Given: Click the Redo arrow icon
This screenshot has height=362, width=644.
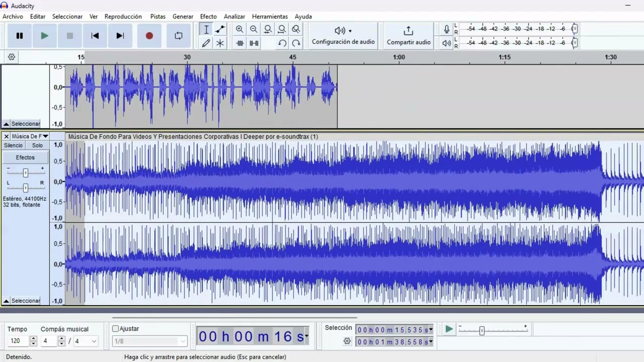Looking at the screenshot, I should coord(296,43).
